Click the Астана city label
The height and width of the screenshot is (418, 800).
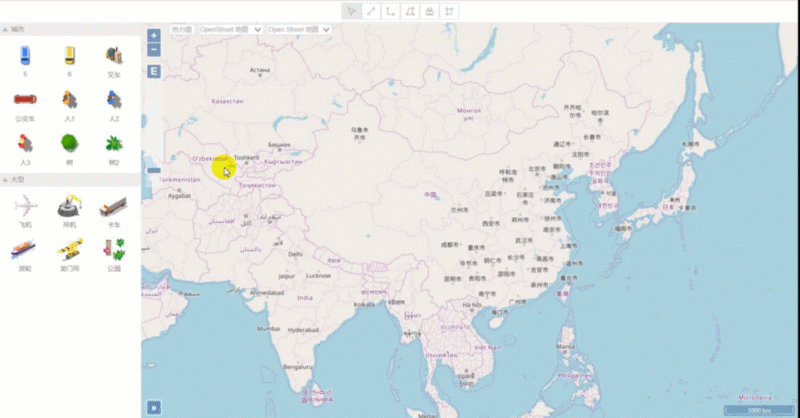click(x=260, y=70)
